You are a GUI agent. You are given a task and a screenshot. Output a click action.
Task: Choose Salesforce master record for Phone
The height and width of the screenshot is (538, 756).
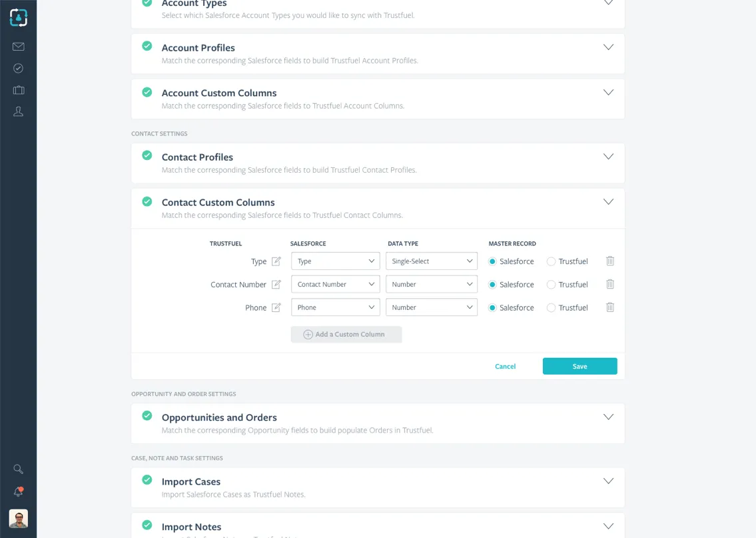[492, 308]
